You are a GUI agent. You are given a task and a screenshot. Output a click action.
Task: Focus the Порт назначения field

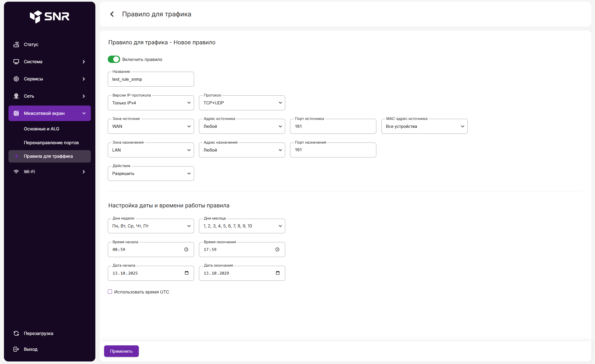pyautogui.click(x=333, y=150)
